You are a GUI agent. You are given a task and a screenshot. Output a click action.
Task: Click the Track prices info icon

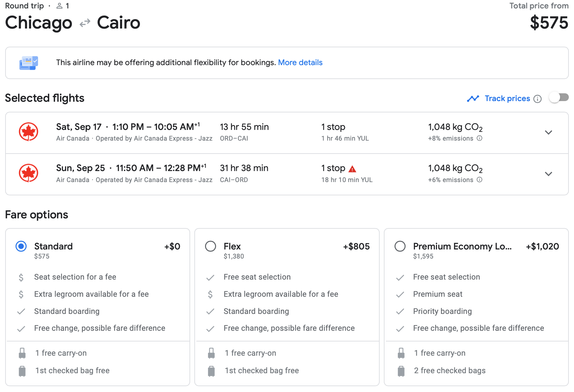click(537, 99)
